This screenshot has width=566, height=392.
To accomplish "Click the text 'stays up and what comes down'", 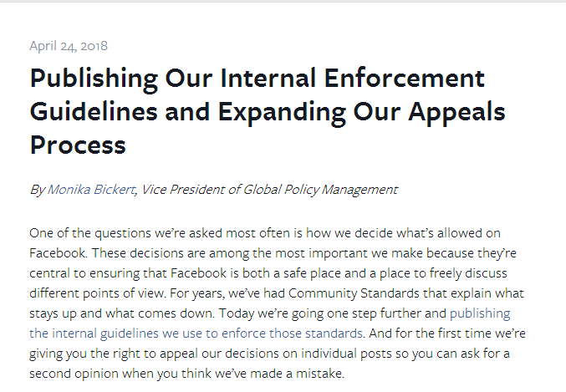I will pos(121,313).
